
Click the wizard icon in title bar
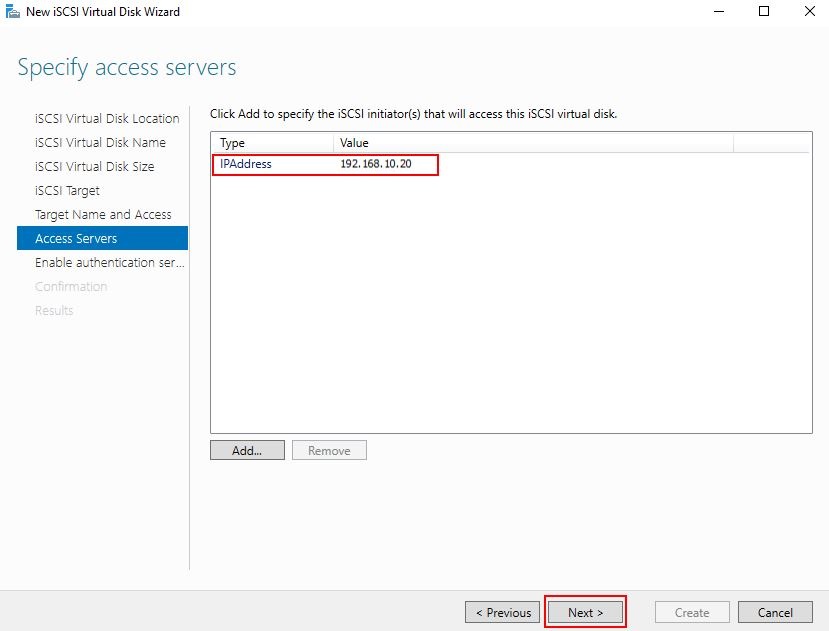tap(12, 11)
